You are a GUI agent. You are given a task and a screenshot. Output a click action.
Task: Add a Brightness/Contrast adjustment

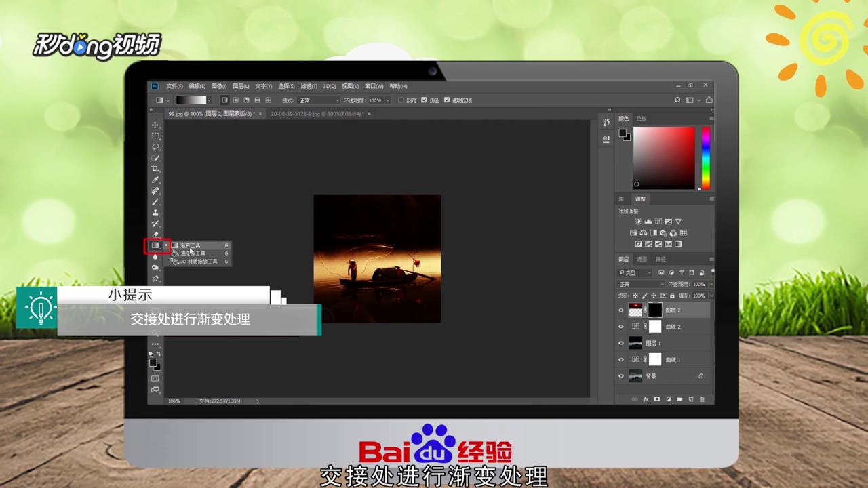click(x=638, y=222)
